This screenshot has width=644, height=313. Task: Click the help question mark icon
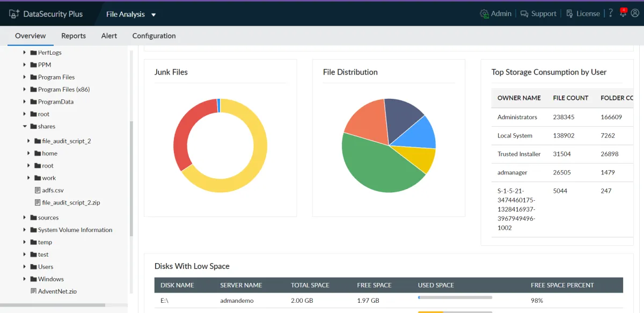pyautogui.click(x=611, y=13)
